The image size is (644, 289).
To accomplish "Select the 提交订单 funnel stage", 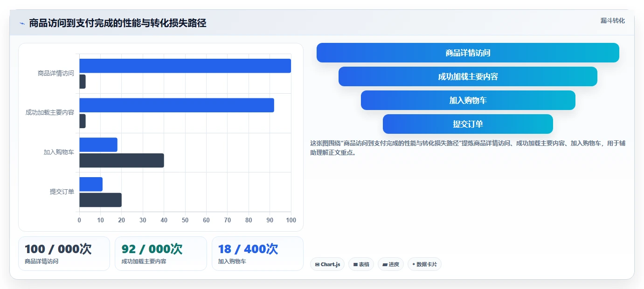I will pos(468,124).
